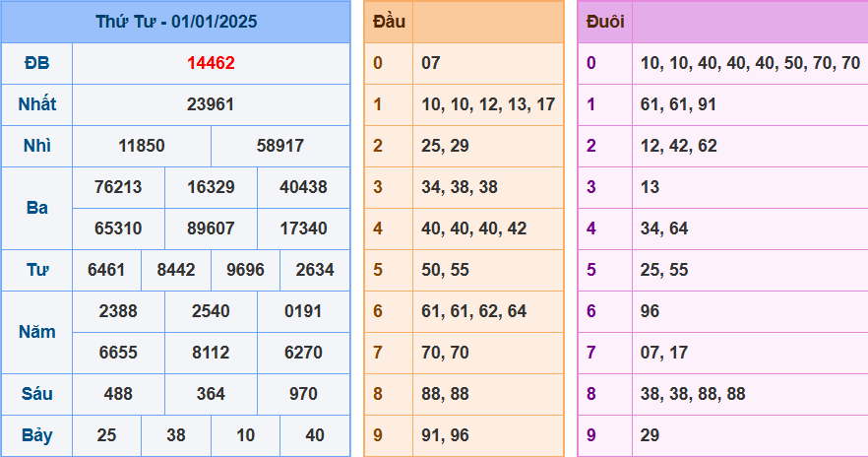The image size is (868, 457).
Task: Select fifth prize number 0191
Action: click(303, 311)
